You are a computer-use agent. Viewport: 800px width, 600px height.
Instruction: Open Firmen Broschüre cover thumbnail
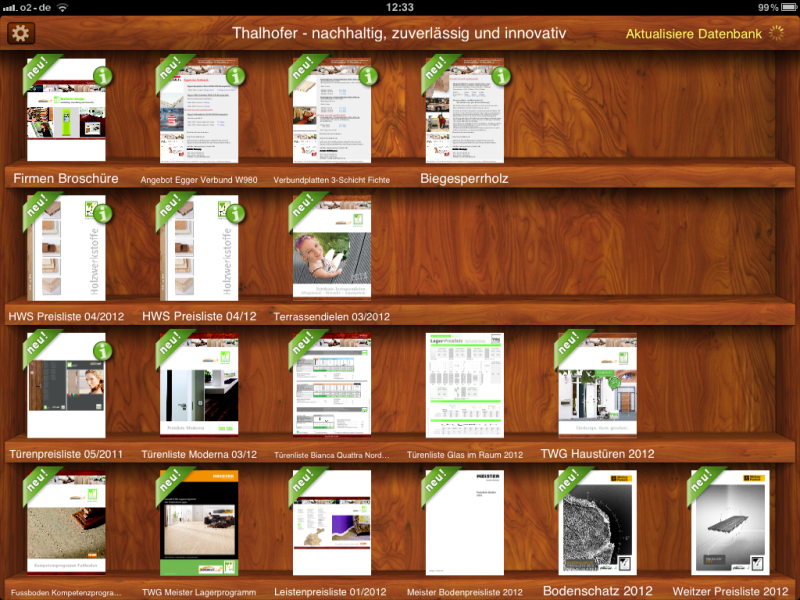click(x=66, y=110)
